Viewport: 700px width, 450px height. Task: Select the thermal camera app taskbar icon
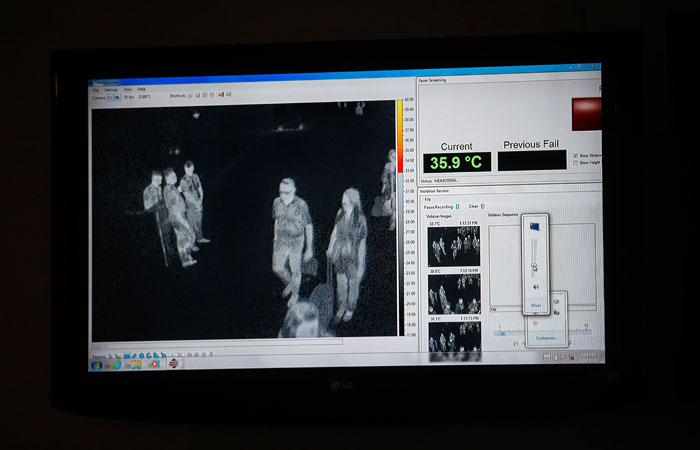(x=173, y=364)
